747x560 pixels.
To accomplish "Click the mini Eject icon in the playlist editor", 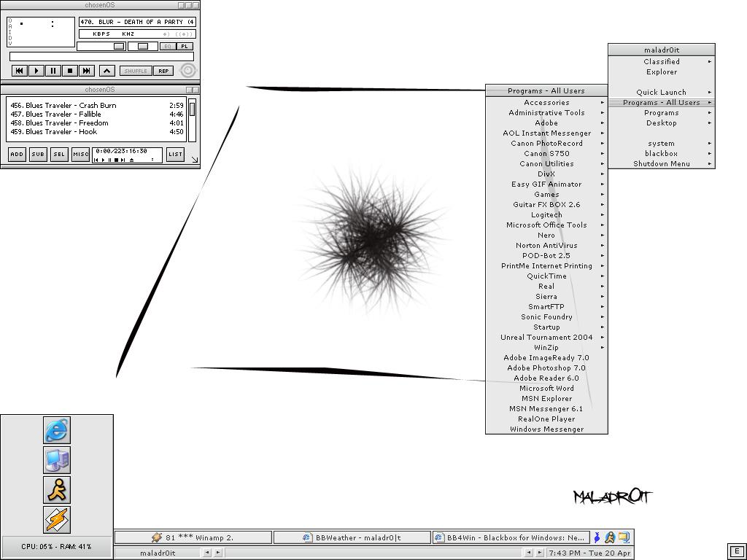I will click(131, 160).
